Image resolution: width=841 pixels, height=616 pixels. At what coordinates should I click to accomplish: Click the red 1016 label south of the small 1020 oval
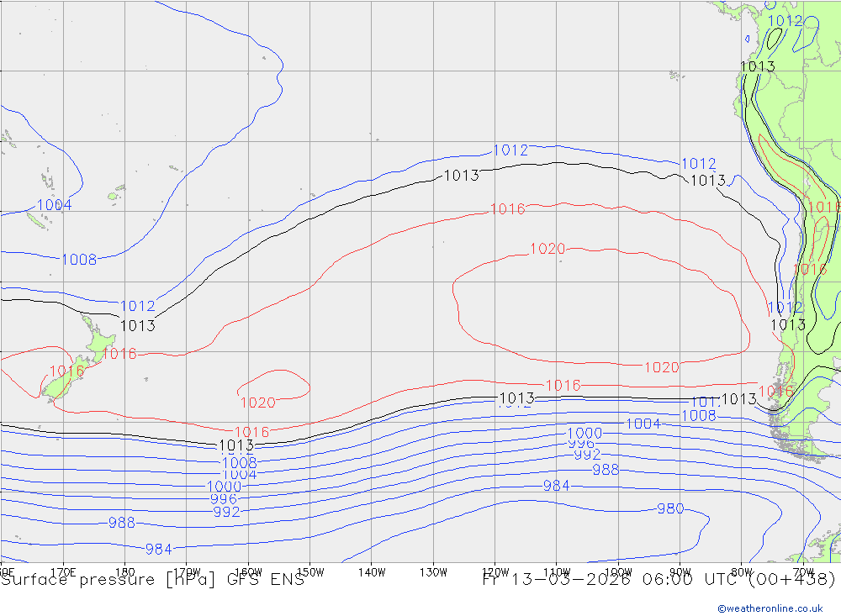coord(251,432)
